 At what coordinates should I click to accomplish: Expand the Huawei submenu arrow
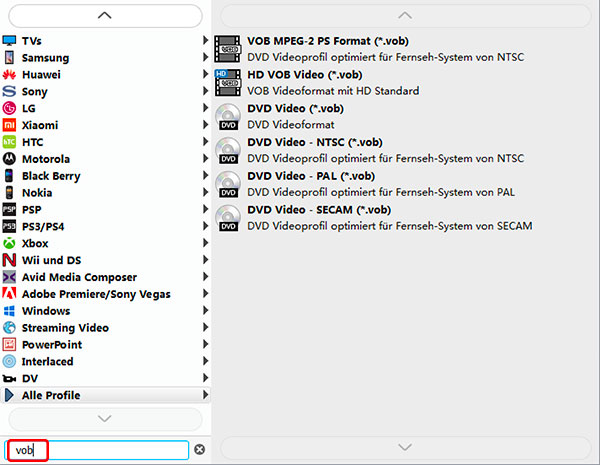[x=205, y=74]
